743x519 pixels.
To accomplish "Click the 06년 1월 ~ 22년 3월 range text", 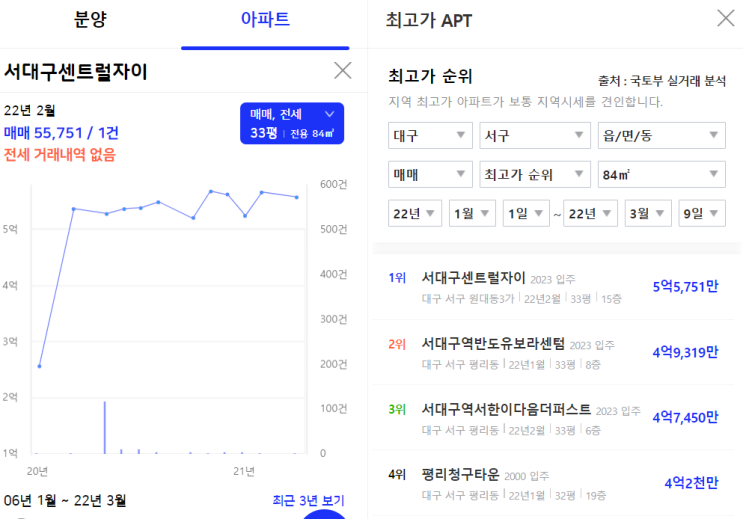I will (65, 501).
